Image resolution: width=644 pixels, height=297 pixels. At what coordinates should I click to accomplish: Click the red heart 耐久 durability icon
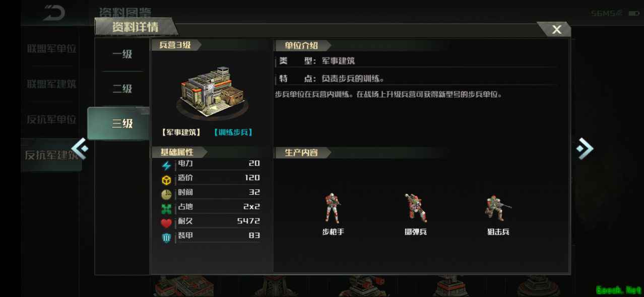pos(166,223)
